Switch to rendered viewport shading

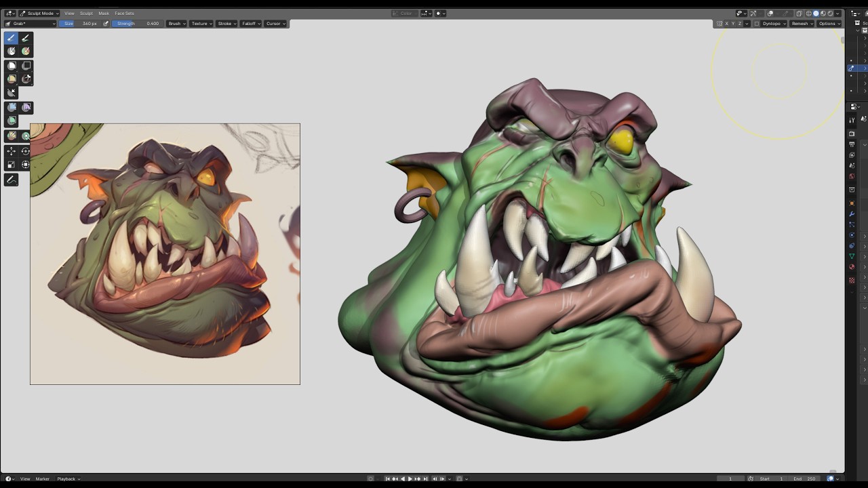pos(830,14)
